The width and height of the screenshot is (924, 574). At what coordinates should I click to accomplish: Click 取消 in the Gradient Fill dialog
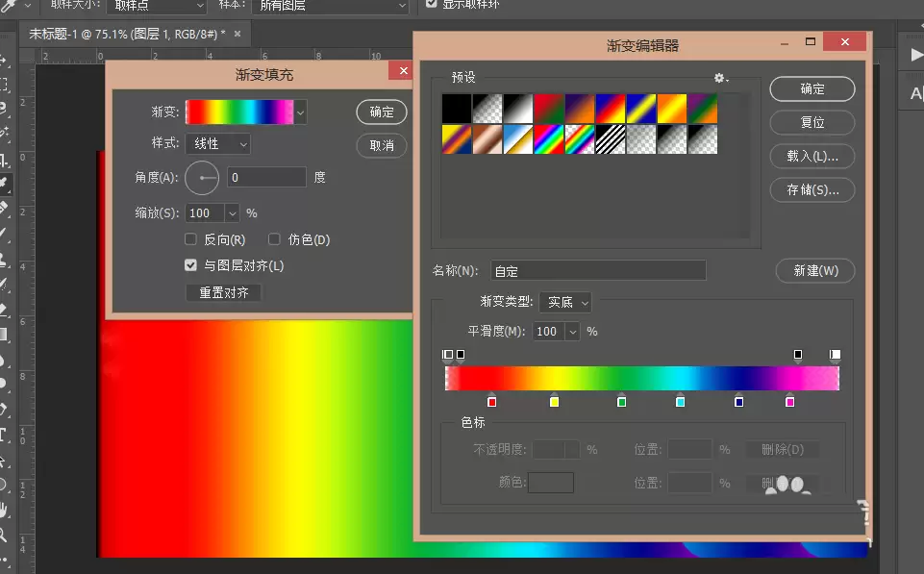pos(382,145)
